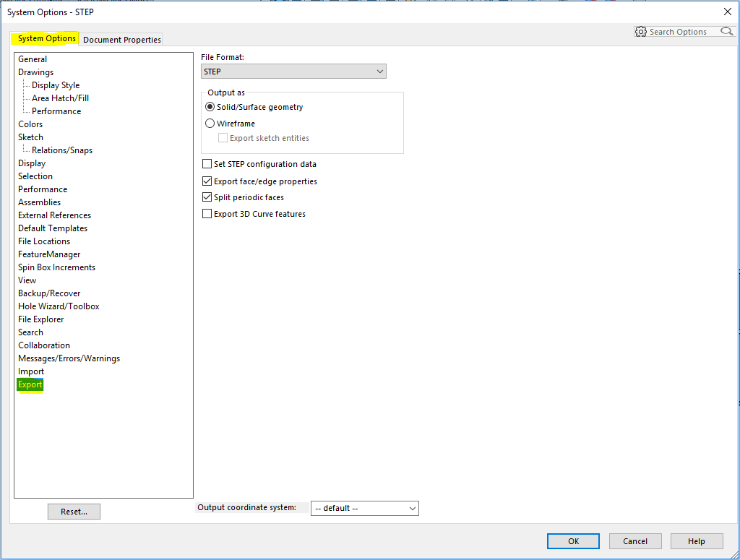740x560 pixels.
Task: Toggle Export sketch entities checkbox
Action: pyautogui.click(x=223, y=138)
